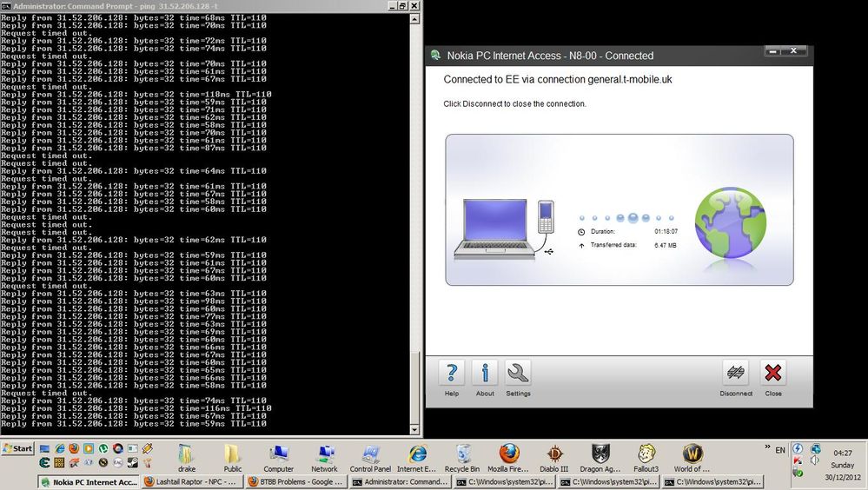
Task: Switch to Administrator: Command... taskbar button
Action: point(401,481)
